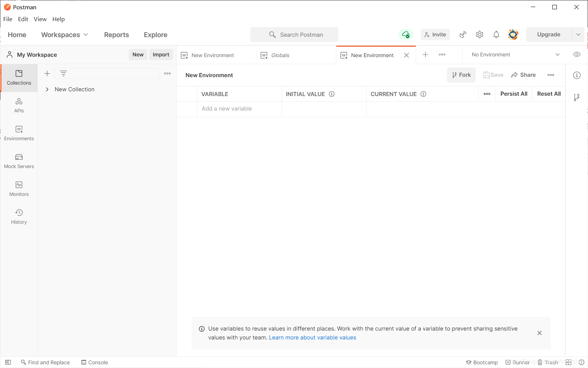
Task: Go to the Home page
Action: [17, 34]
